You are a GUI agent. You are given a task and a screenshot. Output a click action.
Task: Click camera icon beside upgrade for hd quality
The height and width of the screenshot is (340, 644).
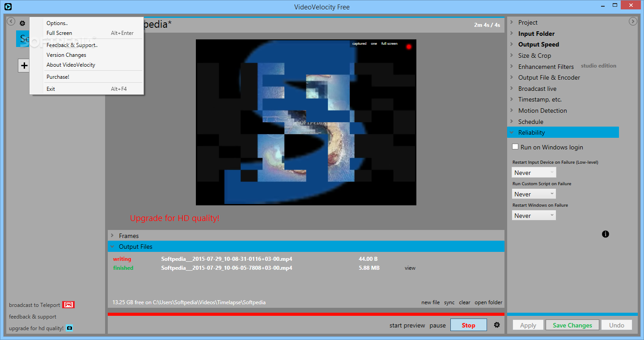(69, 328)
